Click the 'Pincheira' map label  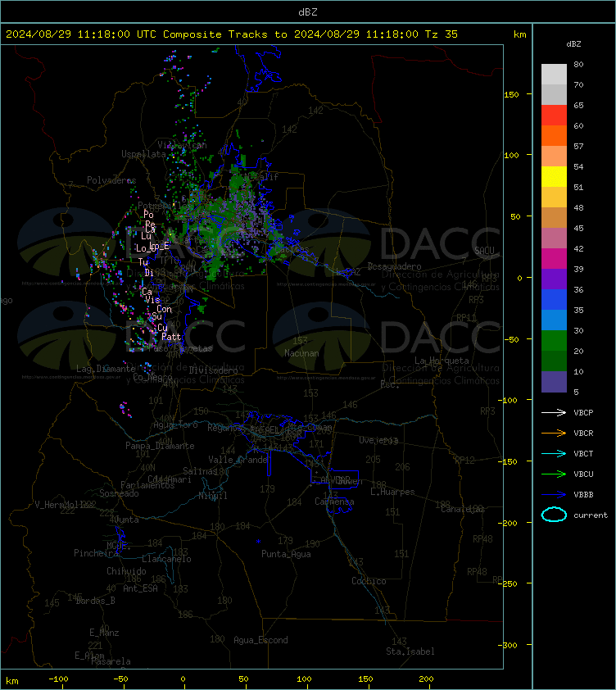[x=97, y=552]
